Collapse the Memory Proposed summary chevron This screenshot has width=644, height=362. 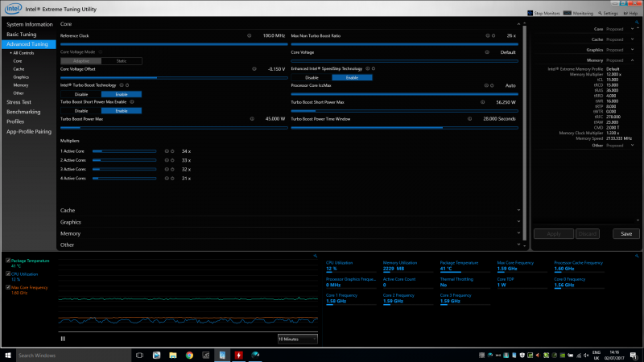[x=633, y=60]
